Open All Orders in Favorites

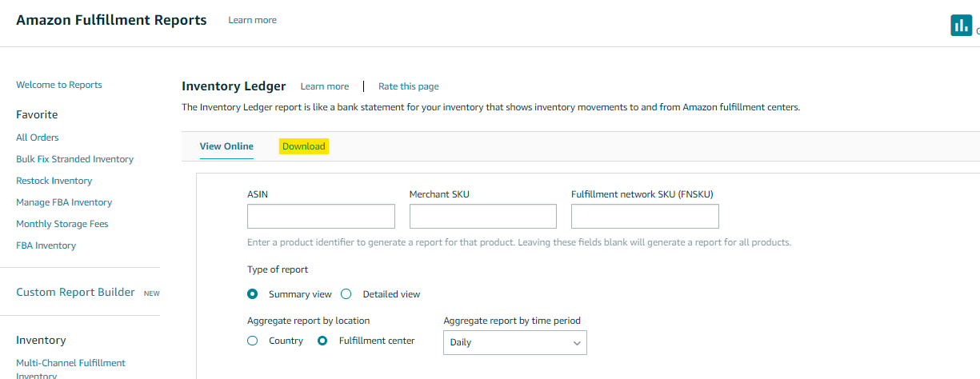point(38,138)
